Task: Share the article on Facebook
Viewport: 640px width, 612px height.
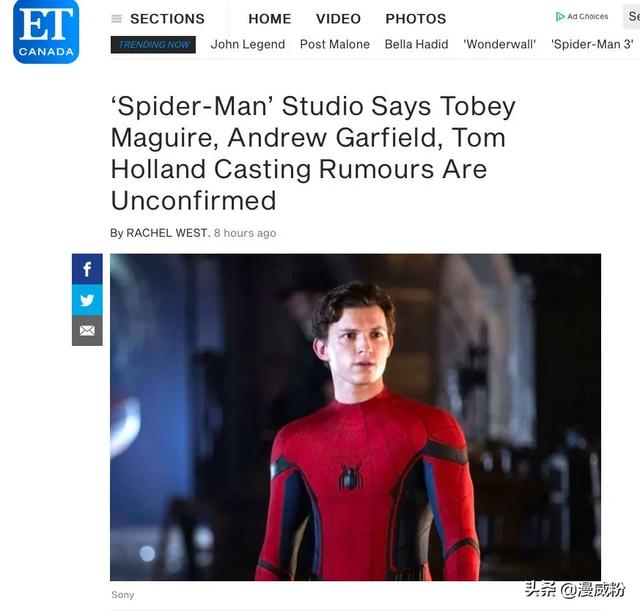Action: coord(87,269)
